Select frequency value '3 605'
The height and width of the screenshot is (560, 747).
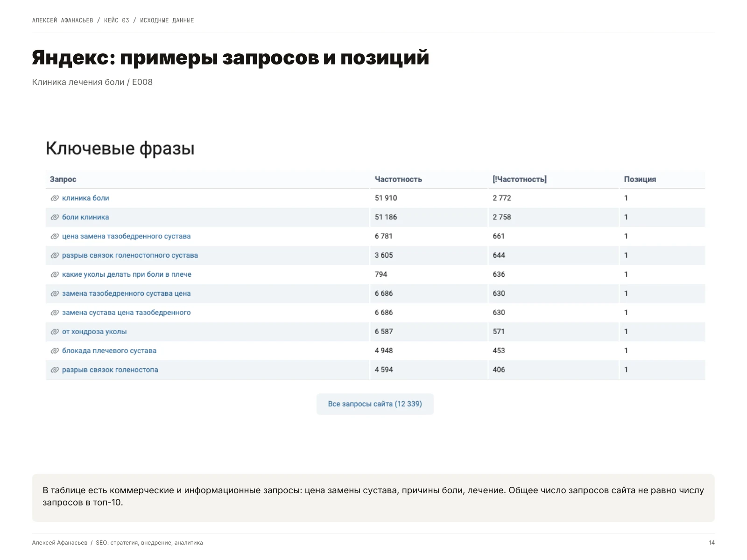pos(384,255)
